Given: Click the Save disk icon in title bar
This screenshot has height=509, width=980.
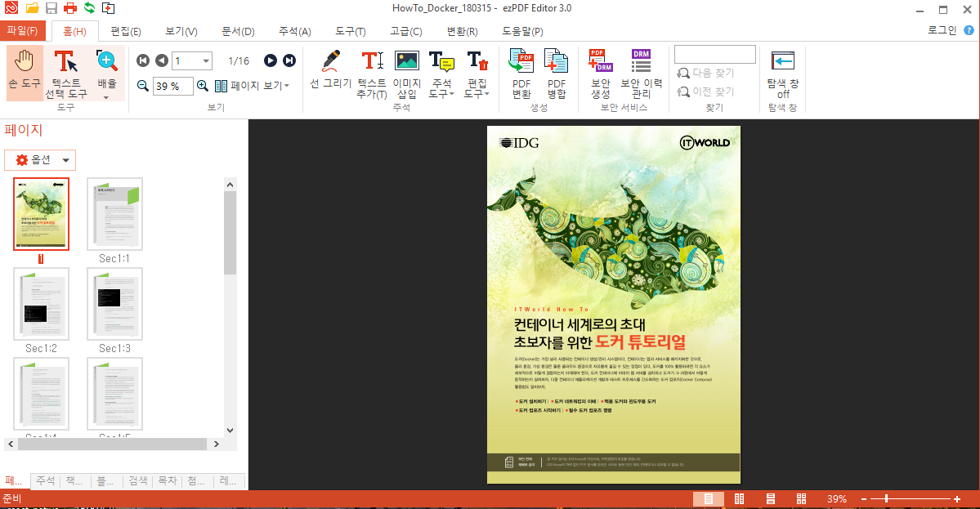Looking at the screenshot, I should [x=51, y=8].
